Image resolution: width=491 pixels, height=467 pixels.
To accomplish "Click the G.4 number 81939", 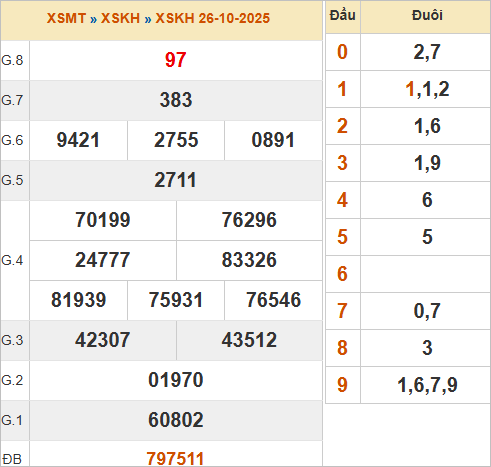I will click(x=78, y=300).
